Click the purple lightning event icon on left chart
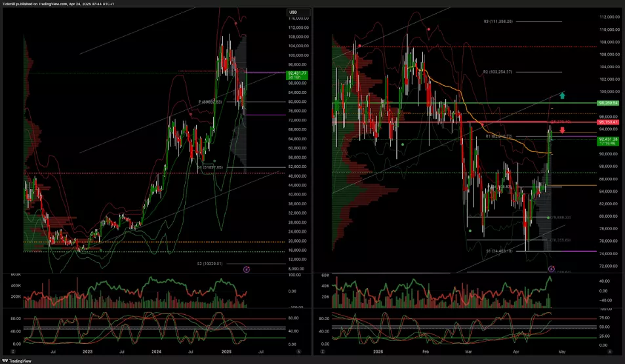The image size is (625, 364). 247,269
